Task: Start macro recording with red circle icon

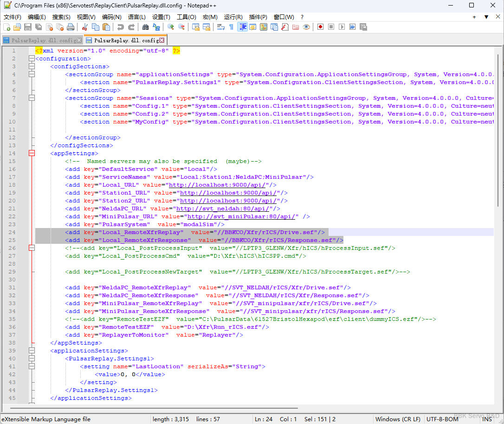Action: coord(320,27)
